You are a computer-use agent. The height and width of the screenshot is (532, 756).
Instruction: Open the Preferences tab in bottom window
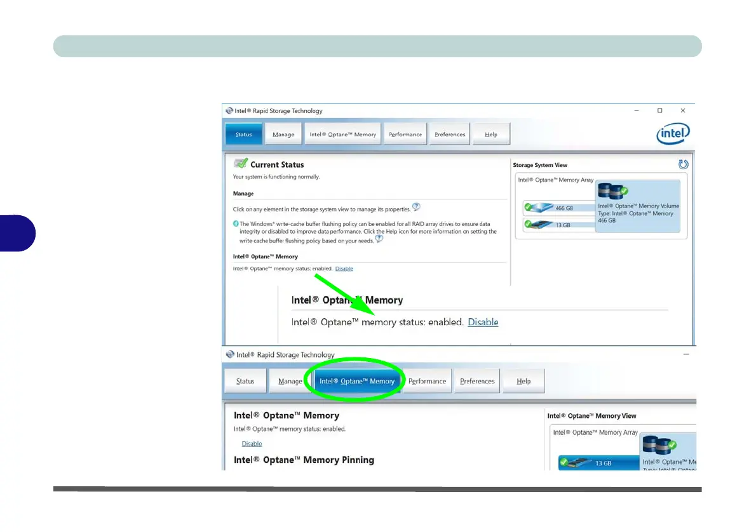tap(477, 381)
